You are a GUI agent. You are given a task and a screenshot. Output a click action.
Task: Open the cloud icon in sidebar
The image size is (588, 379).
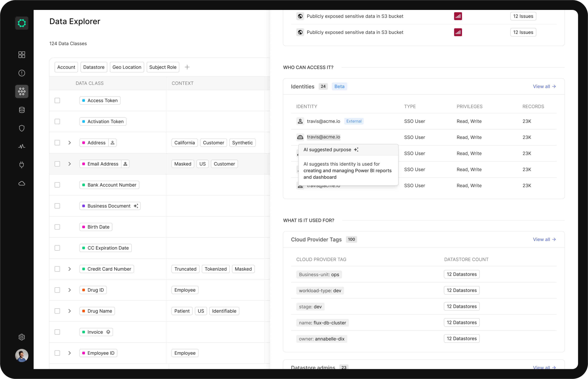(22, 183)
